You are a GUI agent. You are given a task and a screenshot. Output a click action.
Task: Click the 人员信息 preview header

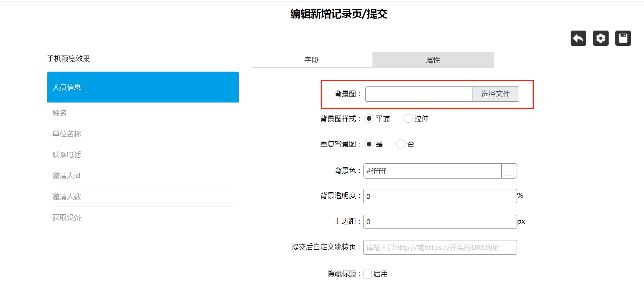point(143,87)
